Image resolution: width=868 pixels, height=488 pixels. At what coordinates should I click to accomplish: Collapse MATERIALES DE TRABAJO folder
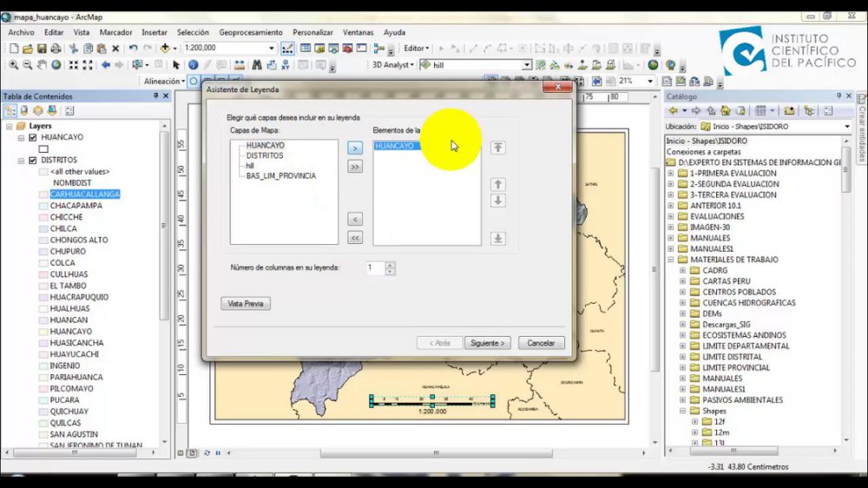(x=670, y=260)
